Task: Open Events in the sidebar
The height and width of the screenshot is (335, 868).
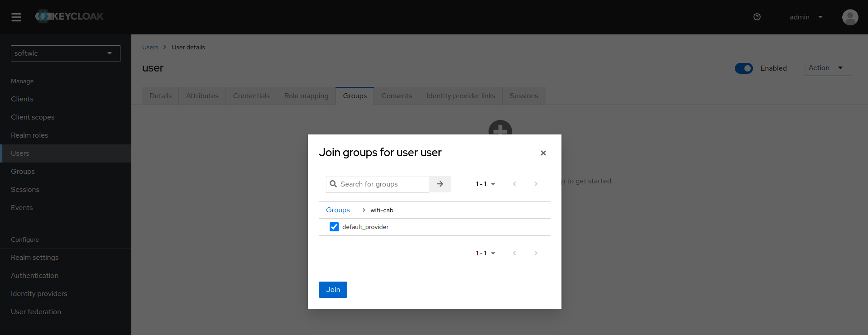Action: 66,208
